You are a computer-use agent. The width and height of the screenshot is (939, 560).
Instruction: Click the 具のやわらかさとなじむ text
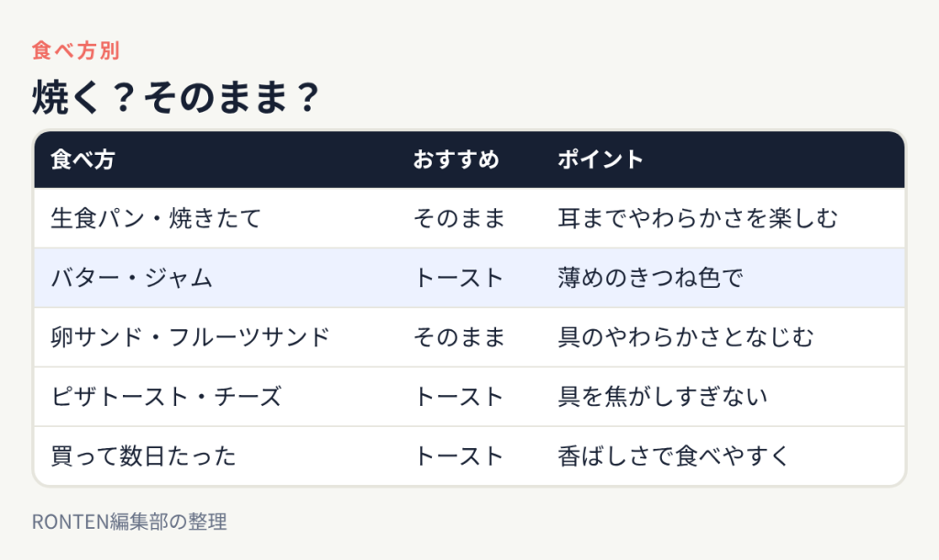686,337
